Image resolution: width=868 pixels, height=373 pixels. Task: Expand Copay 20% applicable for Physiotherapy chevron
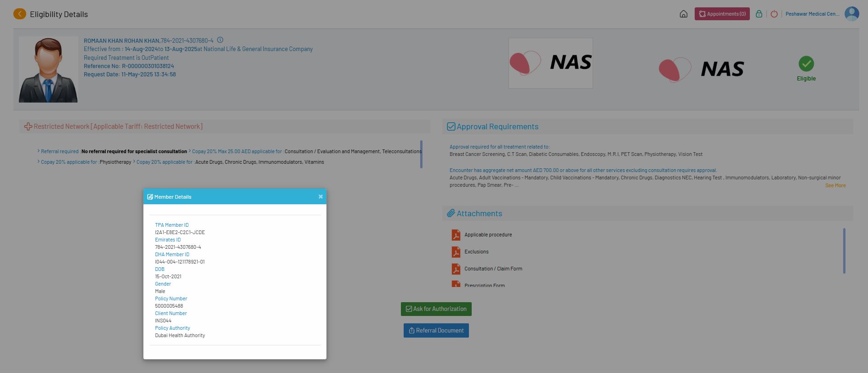(x=39, y=161)
